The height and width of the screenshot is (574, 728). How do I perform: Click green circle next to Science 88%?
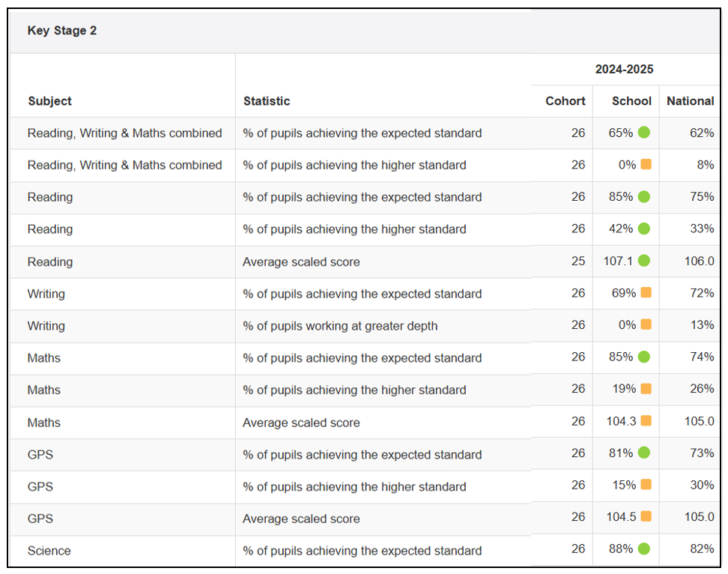pyautogui.click(x=644, y=549)
